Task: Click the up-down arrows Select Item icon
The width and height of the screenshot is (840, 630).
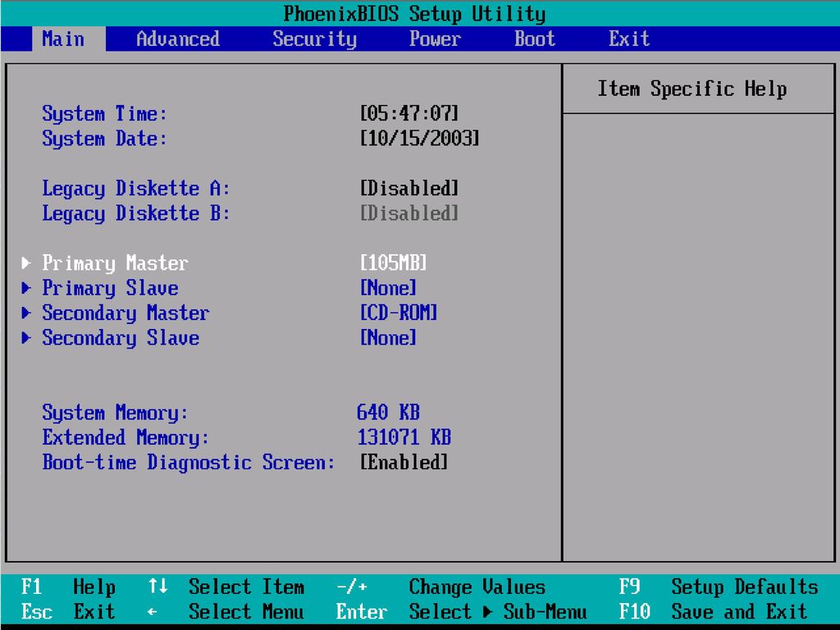Action: point(158,586)
